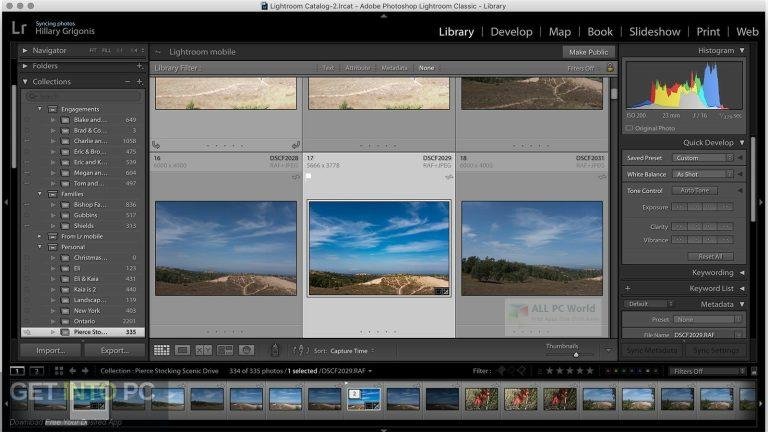Click the back arrow beside Lightroom mobile
This screenshot has width=768, height=432.
coord(158,51)
